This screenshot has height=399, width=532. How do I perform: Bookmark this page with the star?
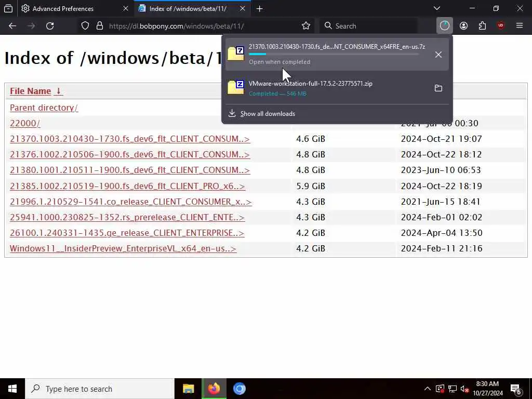[305, 26]
